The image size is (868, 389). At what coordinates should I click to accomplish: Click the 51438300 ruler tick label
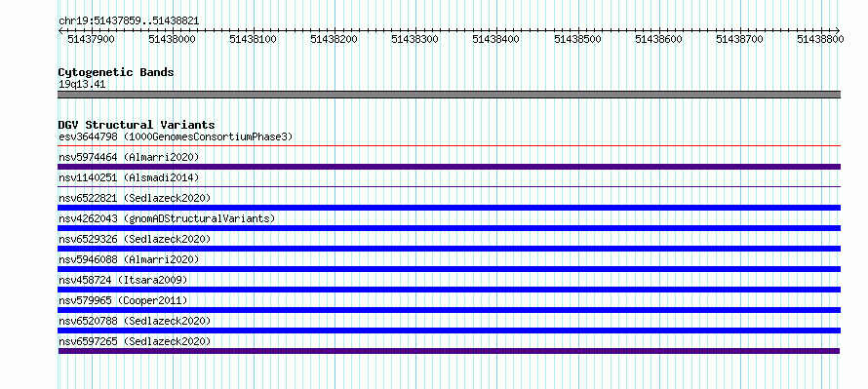[414, 39]
